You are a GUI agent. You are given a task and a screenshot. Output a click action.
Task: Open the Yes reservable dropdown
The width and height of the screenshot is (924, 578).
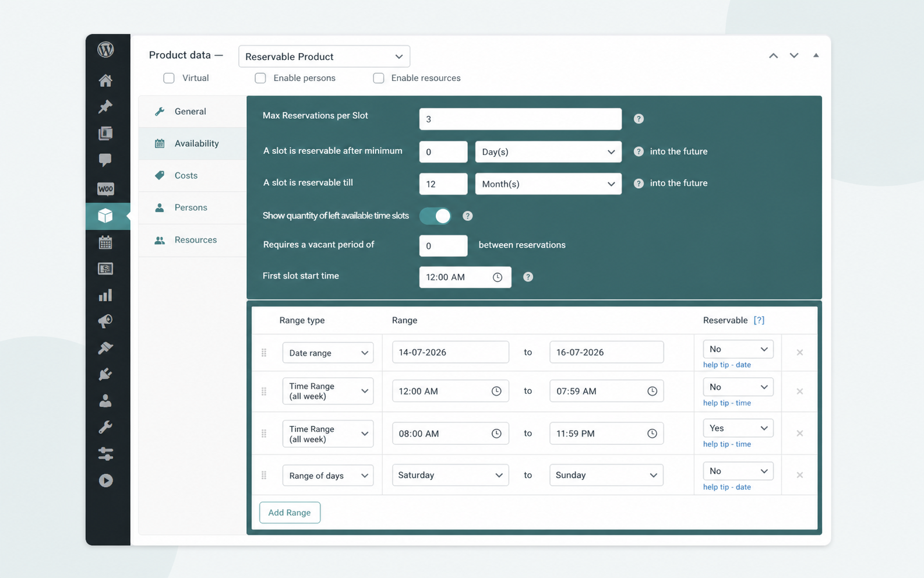738,428
